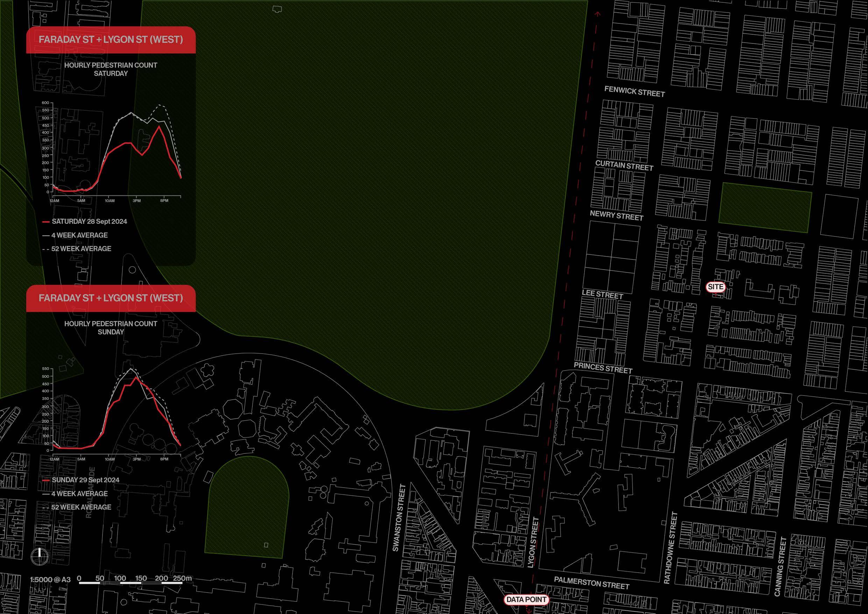Click the red line swatch for Sunday 29 Sept

pyautogui.click(x=46, y=480)
